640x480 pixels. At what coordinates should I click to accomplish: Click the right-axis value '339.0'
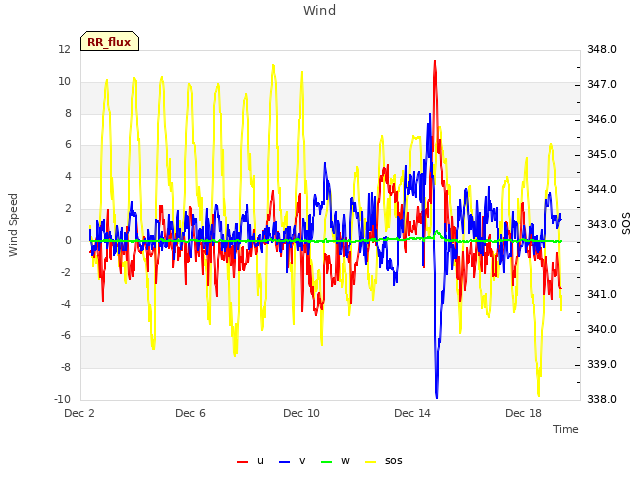602,364
